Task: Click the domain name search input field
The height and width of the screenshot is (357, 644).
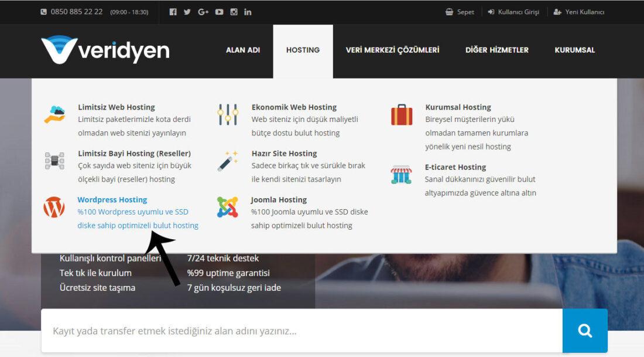Action: [x=302, y=331]
